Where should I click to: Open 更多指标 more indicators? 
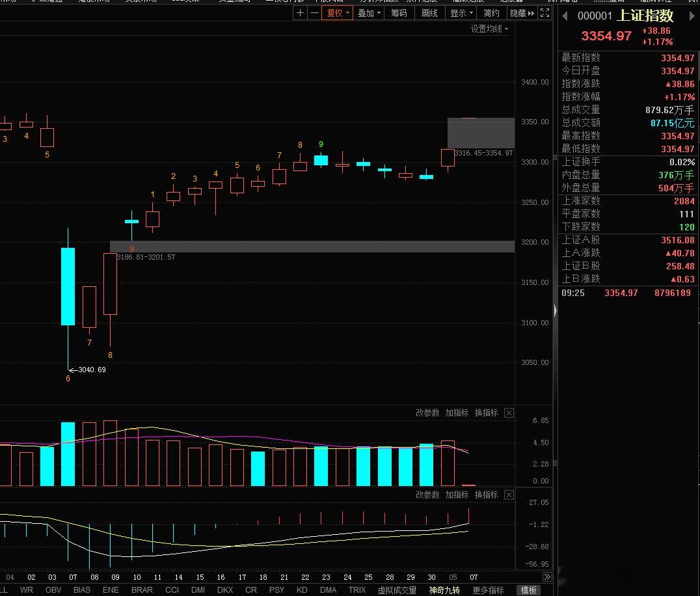488,590
